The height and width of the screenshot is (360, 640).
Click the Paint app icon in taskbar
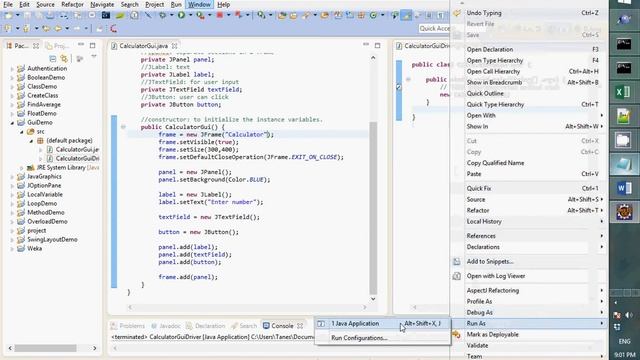(x=624, y=116)
